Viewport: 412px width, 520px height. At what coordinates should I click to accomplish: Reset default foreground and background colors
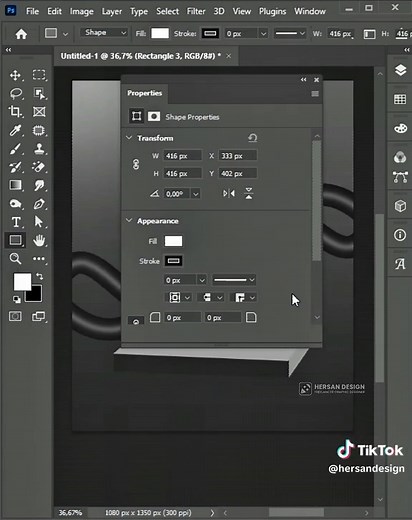16,299
